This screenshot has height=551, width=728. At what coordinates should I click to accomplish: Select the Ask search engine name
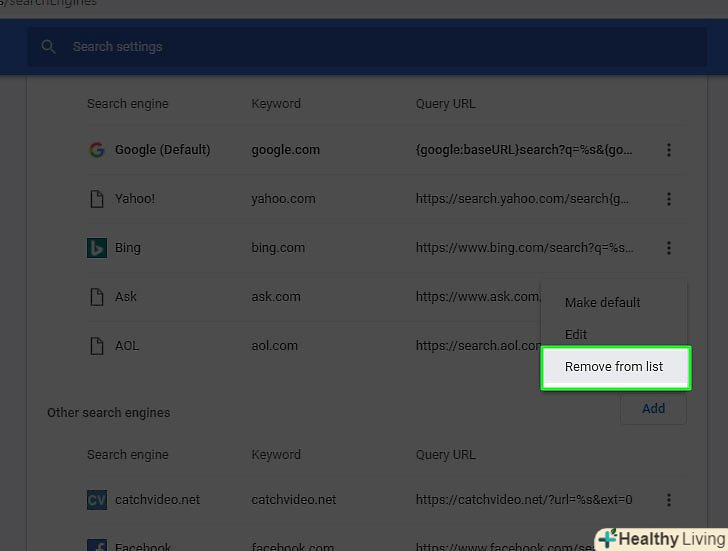(125, 297)
